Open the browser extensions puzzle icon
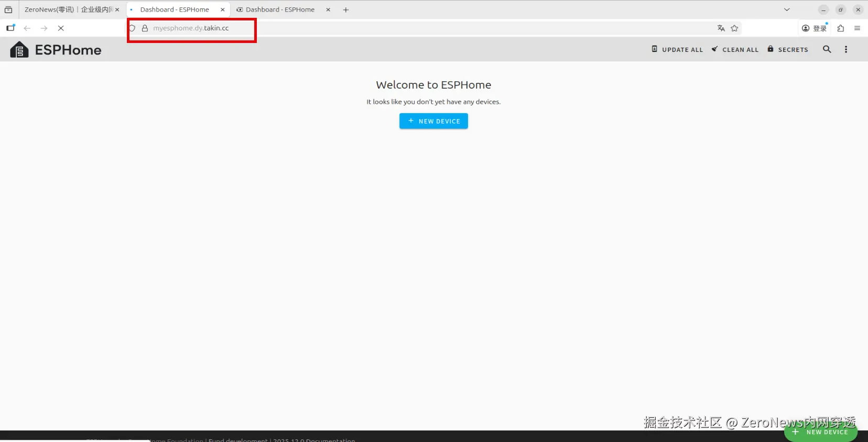The image size is (868, 442). click(x=841, y=28)
